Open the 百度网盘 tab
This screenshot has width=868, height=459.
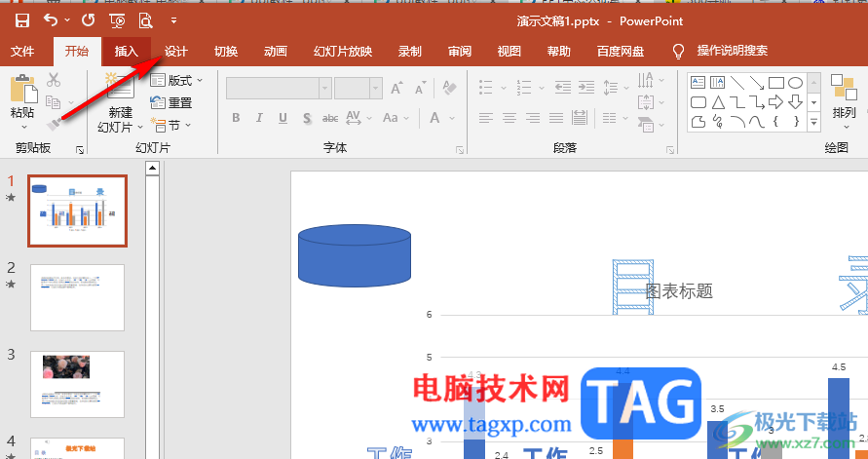point(621,52)
